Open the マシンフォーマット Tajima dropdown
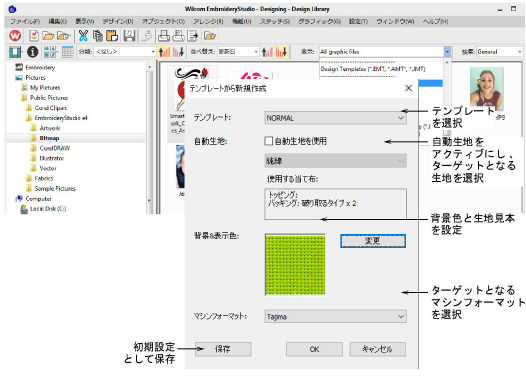The width and height of the screenshot is (526, 391). coord(335,316)
